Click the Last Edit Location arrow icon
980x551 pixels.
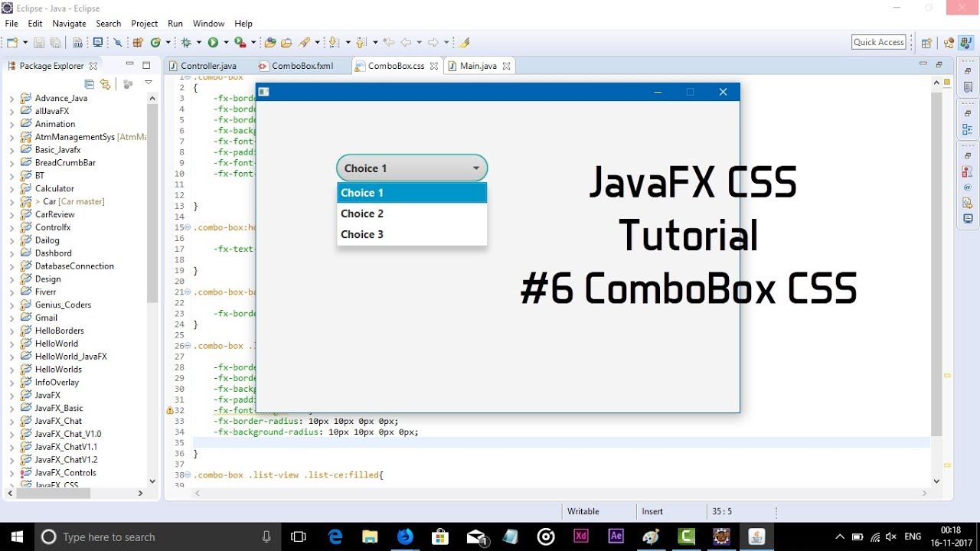[x=389, y=43]
